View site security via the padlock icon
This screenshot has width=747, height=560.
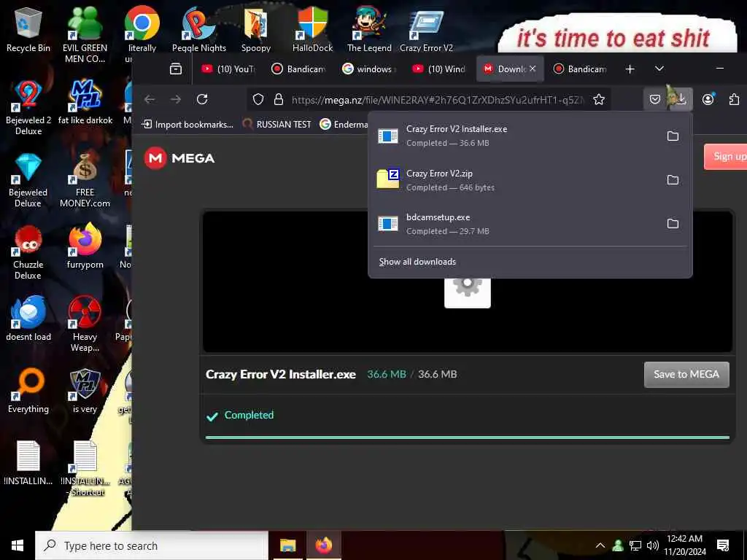(279, 99)
